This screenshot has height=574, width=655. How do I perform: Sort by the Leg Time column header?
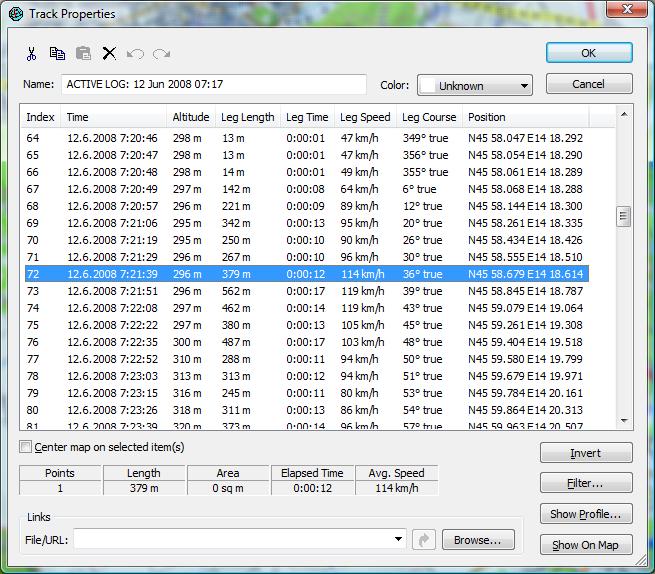point(307,117)
